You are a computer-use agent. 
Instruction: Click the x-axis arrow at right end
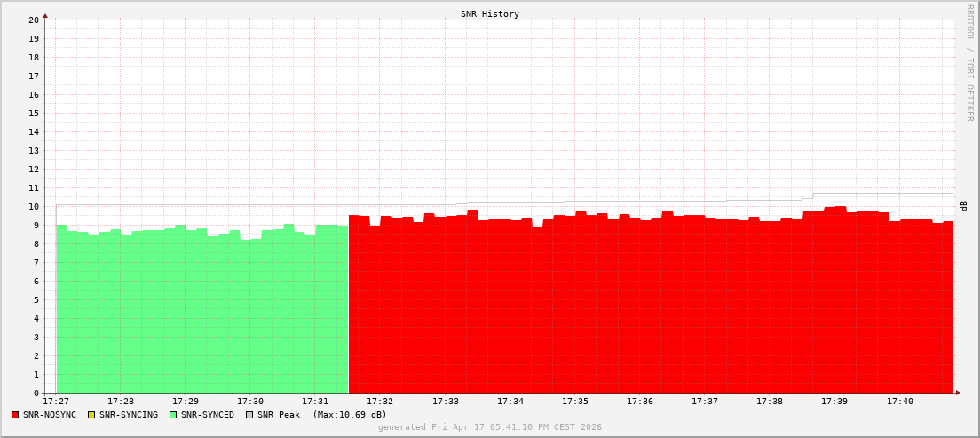coord(958,393)
